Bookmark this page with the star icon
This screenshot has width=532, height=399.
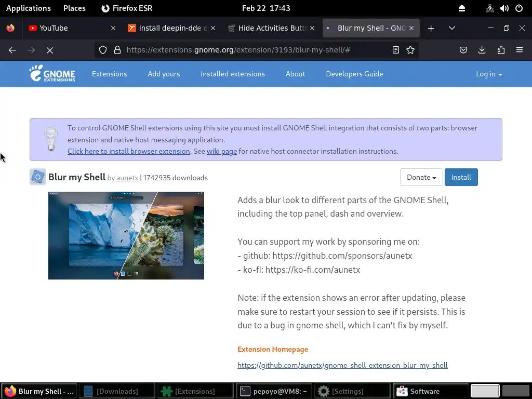pyautogui.click(x=410, y=50)
